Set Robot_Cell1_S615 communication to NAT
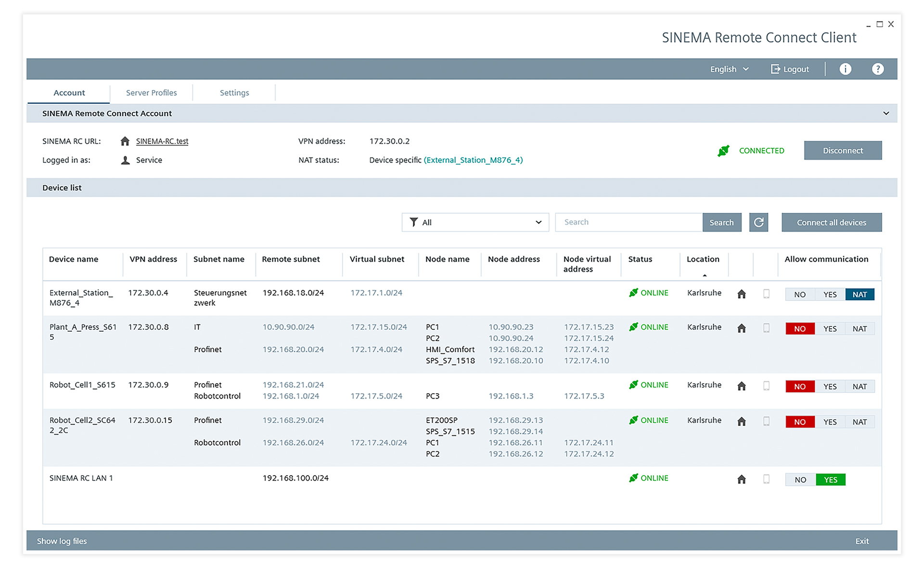This screenshot has width=924, height=568. pos(860,387)
